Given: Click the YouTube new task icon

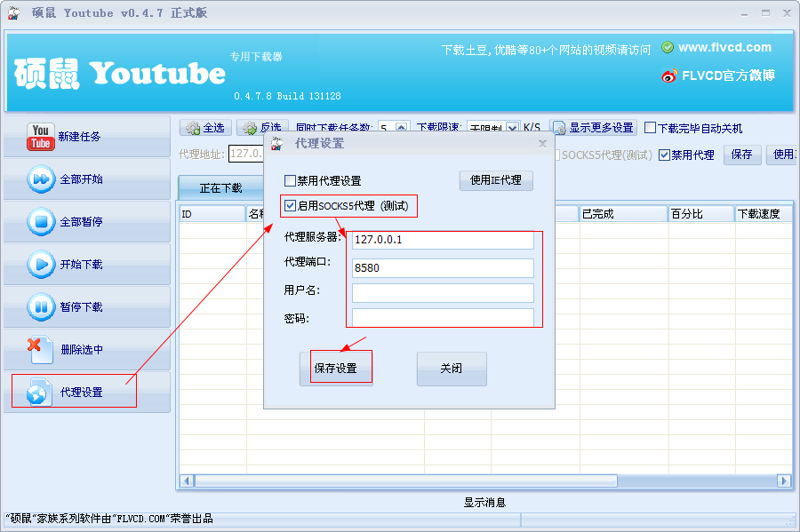Looking at the screenshot, I should 41,137.
